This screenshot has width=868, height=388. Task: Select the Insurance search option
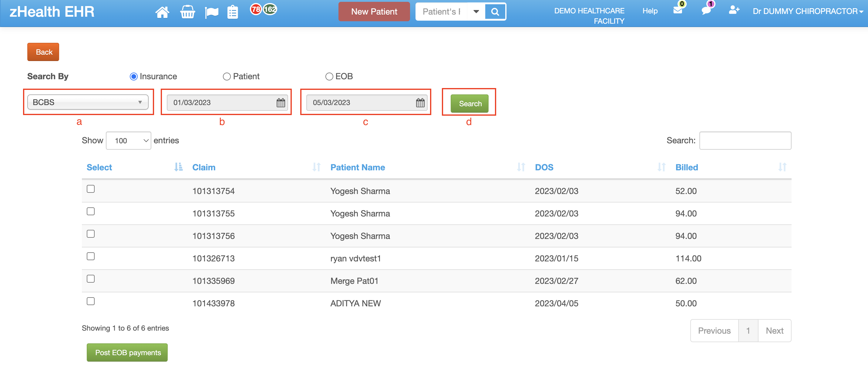133,77
